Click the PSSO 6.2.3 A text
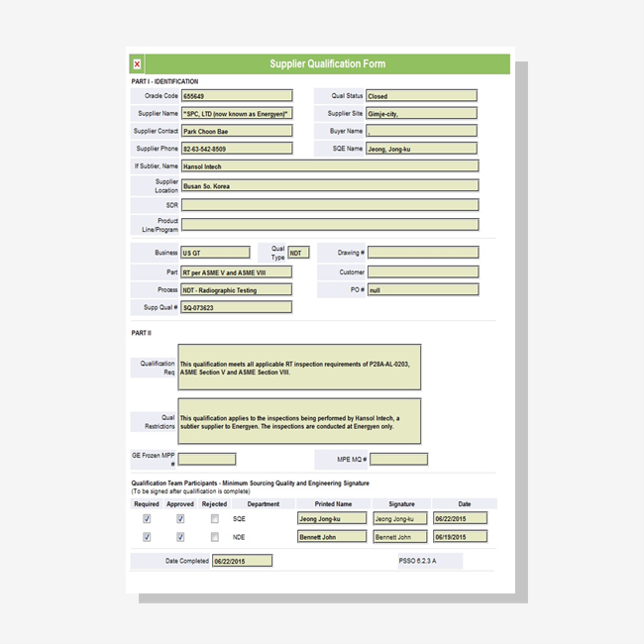This screenshot has height=644, width=644. pyautogui.click(x=417, y=561)
